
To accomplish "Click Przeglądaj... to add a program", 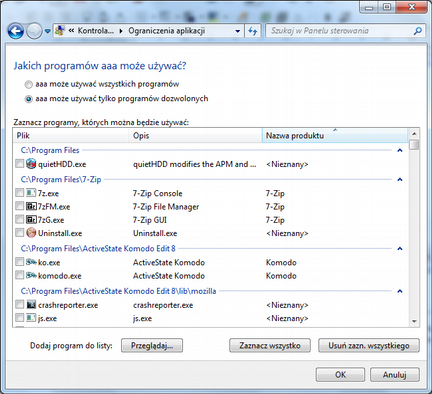I will (152, 345).
